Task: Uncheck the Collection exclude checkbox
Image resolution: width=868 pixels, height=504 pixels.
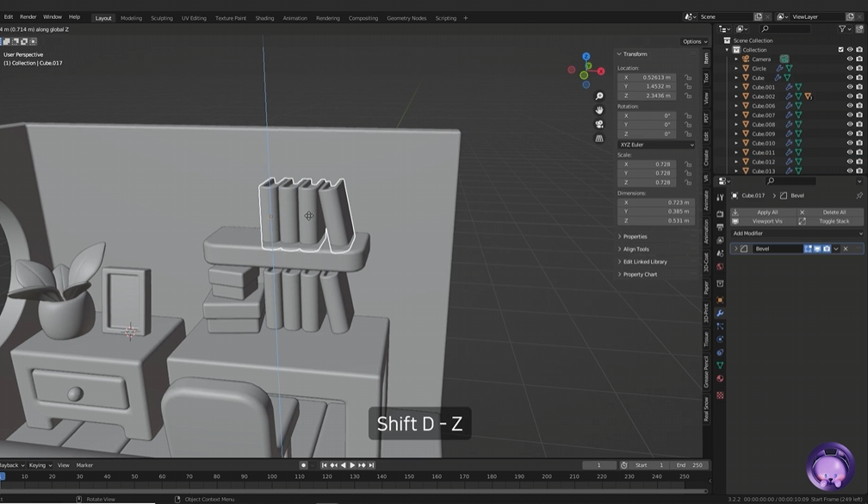Action: [x=840, y=49]
